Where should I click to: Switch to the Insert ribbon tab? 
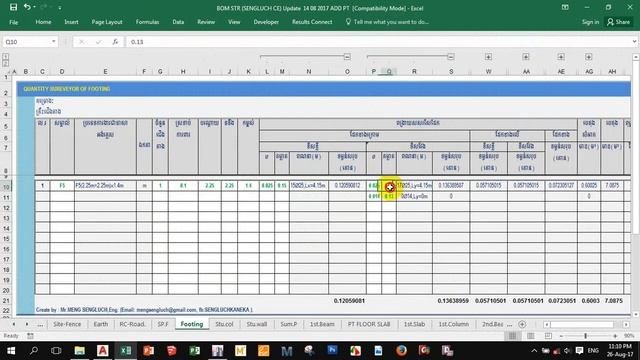[x=71, y=22]
